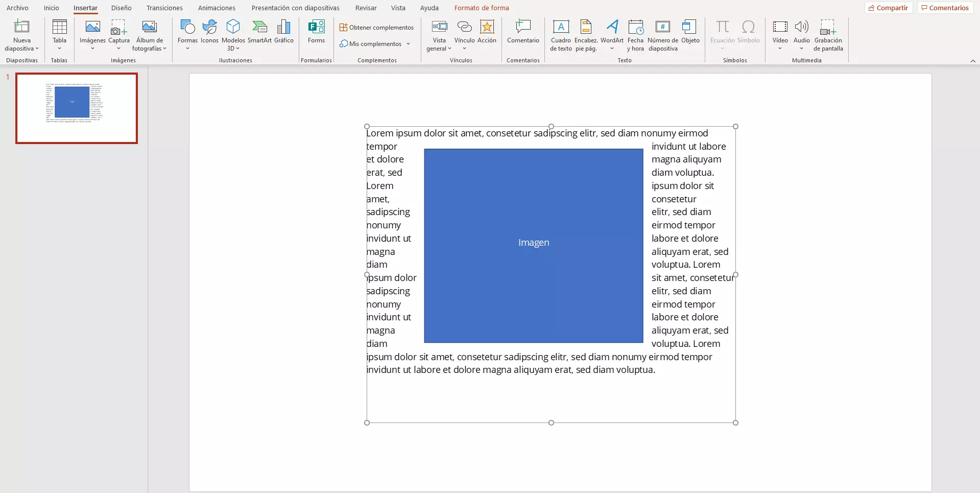
Task: Click the Imágenes insert icon
Action: (x=92, y=27)
